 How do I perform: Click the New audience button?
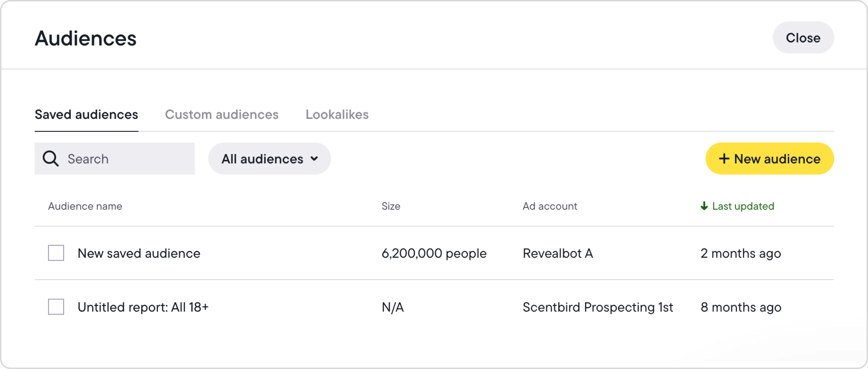[x=769, y=158]
